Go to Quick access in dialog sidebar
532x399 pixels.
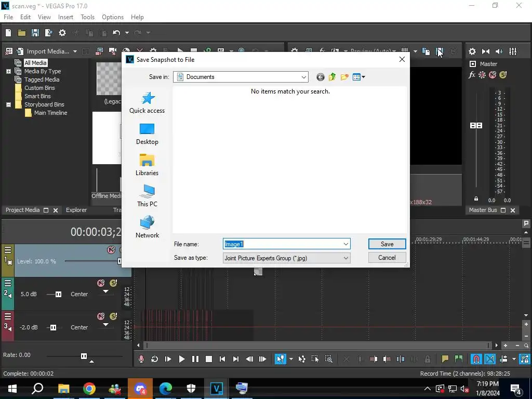pyautogui.click(x=147, y=103)
